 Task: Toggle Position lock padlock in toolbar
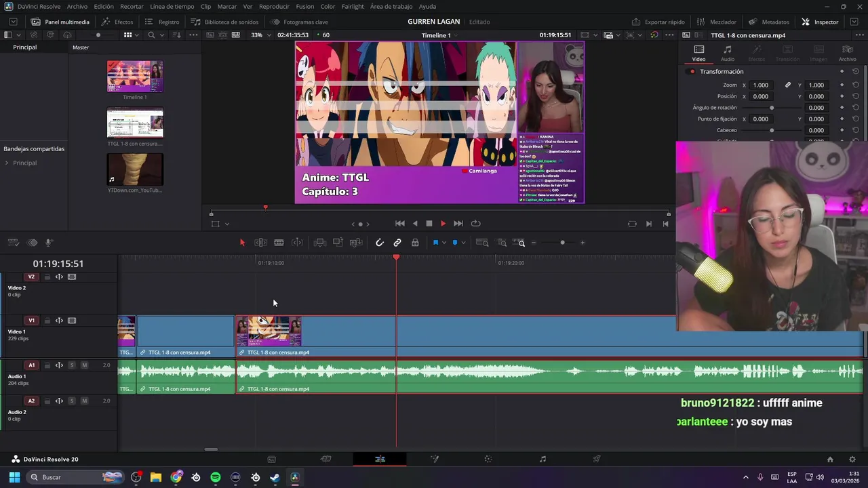(415, 243)
